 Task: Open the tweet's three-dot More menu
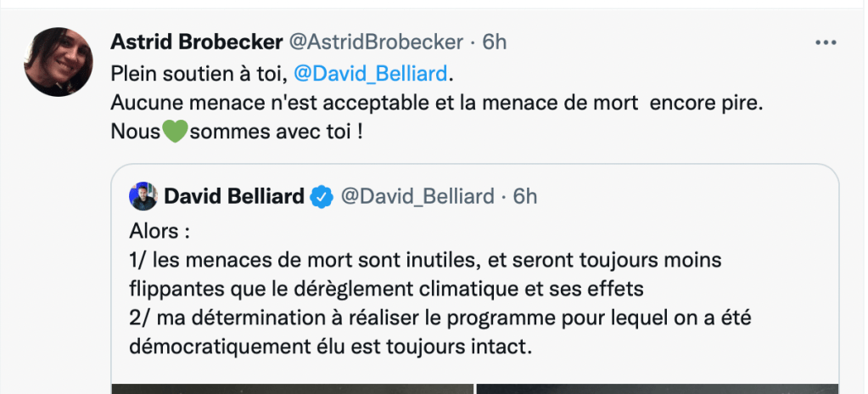click(825, 42)
